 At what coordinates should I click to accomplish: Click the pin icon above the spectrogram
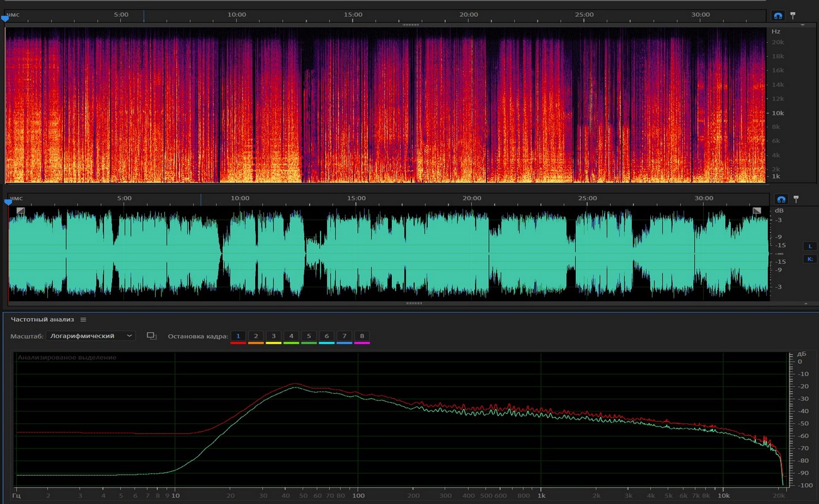(793, 14)
